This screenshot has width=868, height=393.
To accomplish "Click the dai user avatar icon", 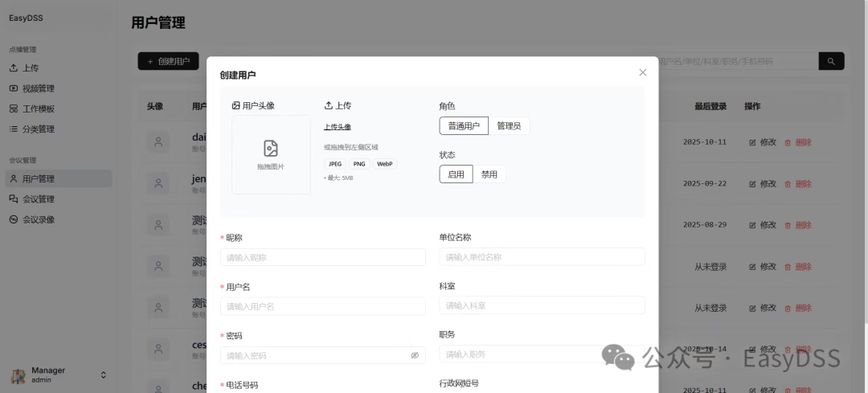I will click(x=158, y=142).
